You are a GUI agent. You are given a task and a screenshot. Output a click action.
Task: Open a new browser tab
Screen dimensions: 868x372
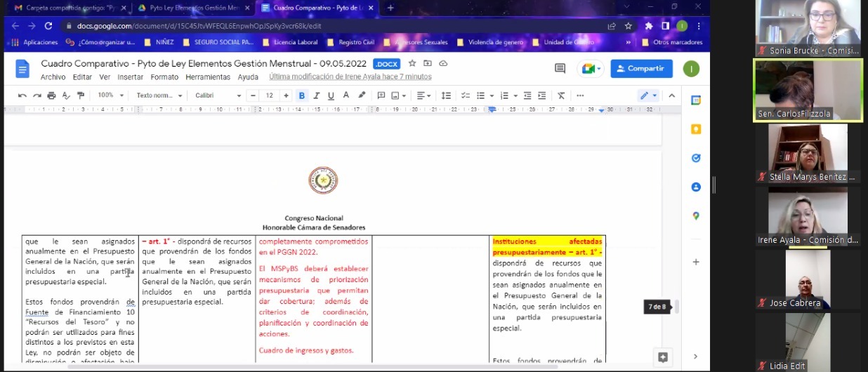(390, 8)
